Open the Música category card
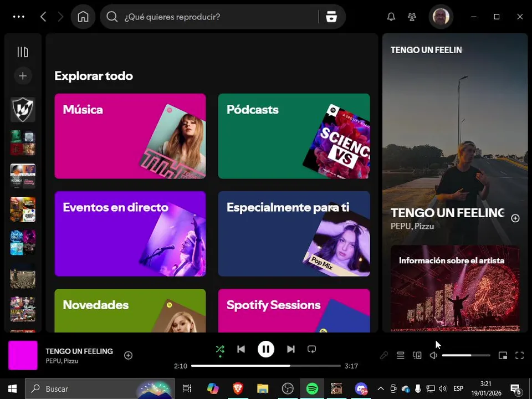The image size is (532, 399). [130, 136]
